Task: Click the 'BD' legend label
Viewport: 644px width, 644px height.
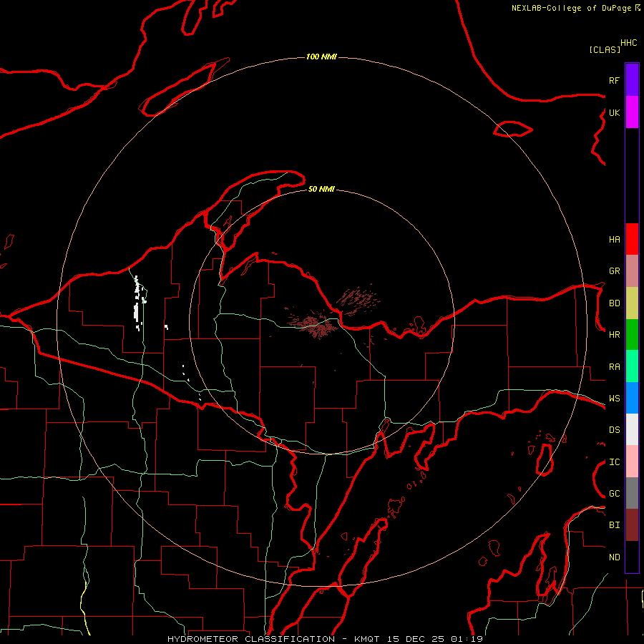Action: click(614, 303)
